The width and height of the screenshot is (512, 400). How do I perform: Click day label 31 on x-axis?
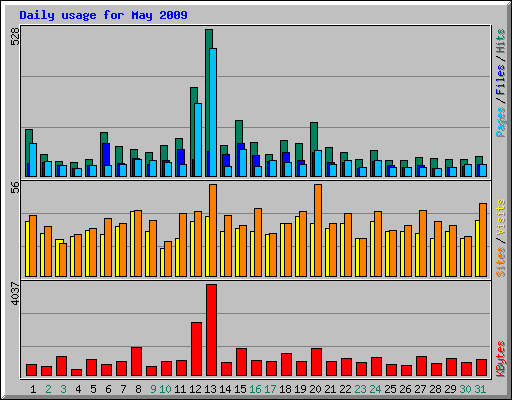480,389
